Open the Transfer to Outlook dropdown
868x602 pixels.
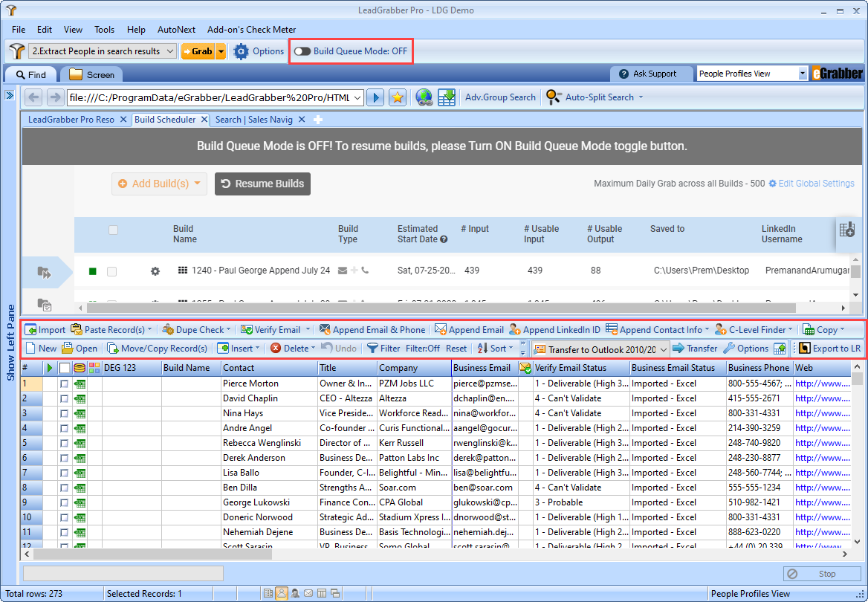(x=663, y=349)
